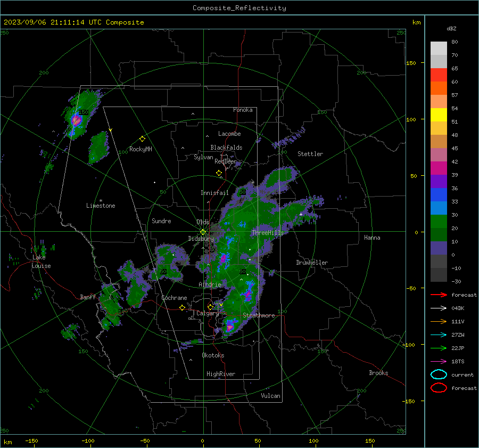Click the Drumheller city label
This screenshot has width=479, height=448.
[312, 263]
